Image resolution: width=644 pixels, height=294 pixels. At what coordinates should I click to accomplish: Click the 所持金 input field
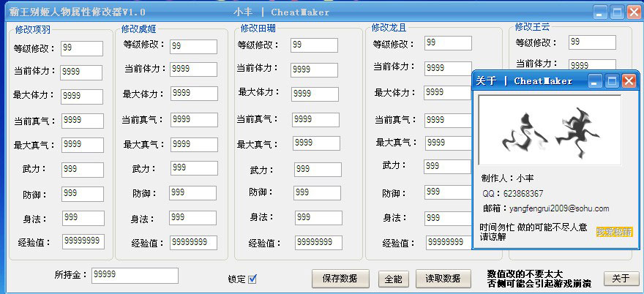click(x=135, y=275)
